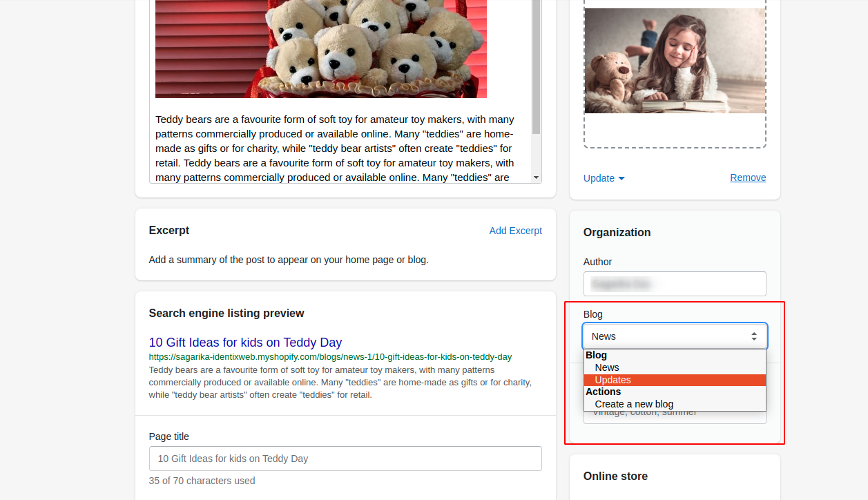The height and width of the screenshot is (500, 868).
Task: Click the Organization heading
Action: tap(617, 232)
